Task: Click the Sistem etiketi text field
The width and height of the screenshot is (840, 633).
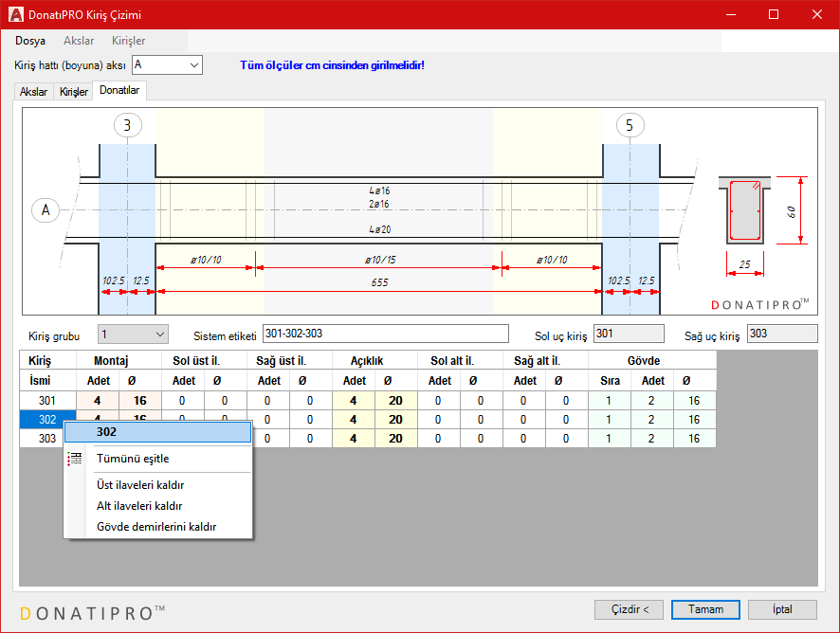Action: pos(398,334)
